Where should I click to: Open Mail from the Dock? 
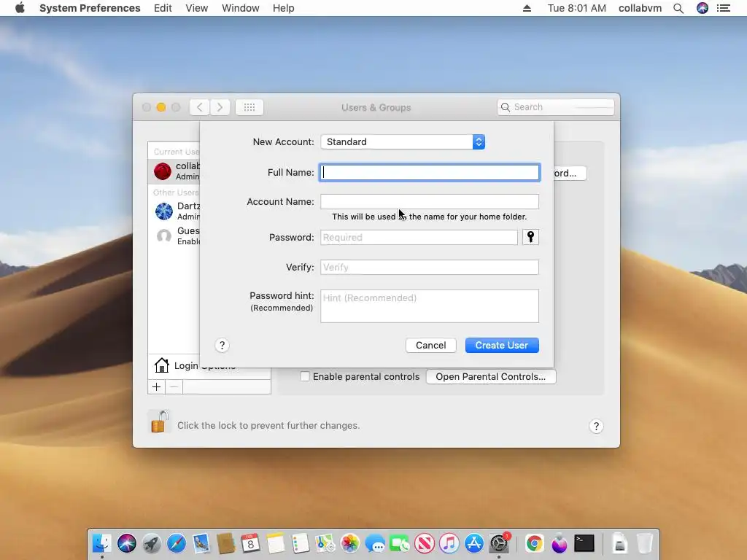pos(201,543)
